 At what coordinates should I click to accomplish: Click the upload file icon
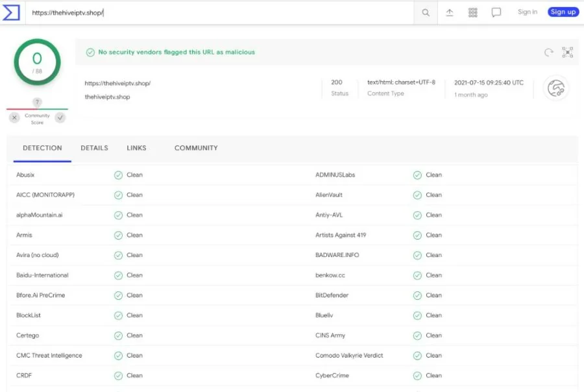tap(450, 13)
